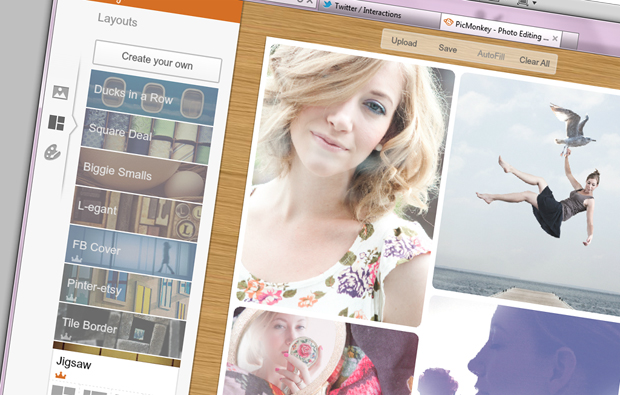
Task: Click Create your own button
Action: 157,61
